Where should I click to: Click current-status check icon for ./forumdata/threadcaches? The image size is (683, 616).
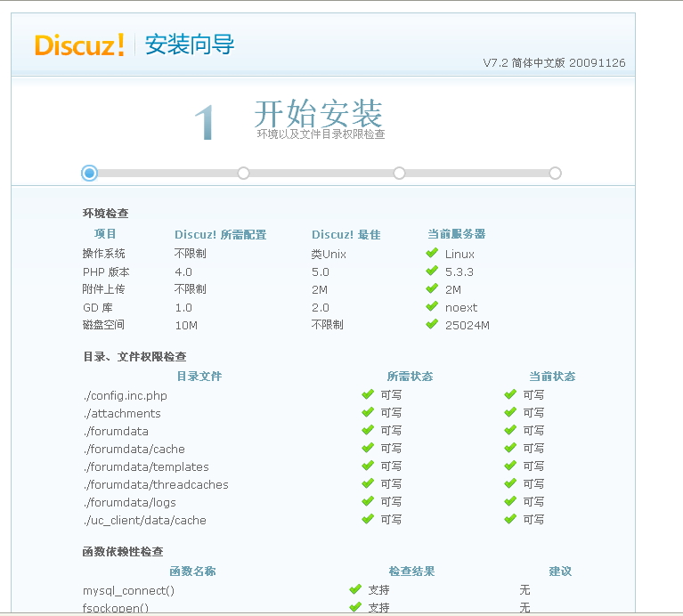click(x=510, y=483)
